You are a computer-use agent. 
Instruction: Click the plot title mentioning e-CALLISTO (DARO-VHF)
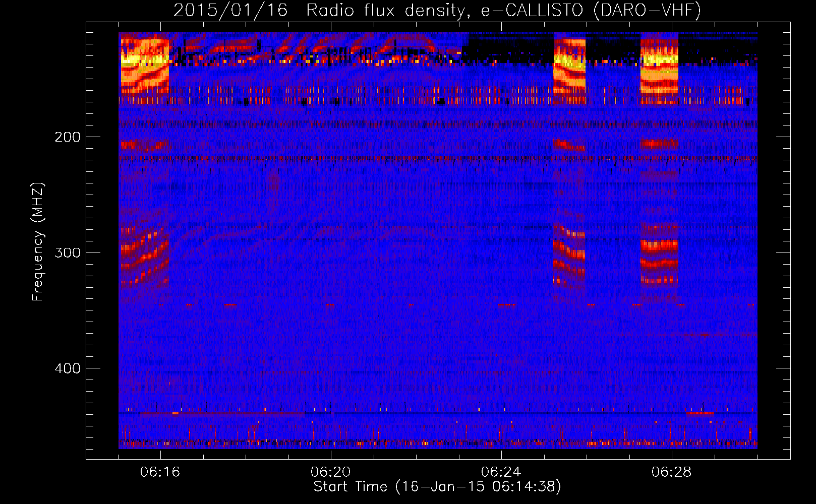point(437,10)
